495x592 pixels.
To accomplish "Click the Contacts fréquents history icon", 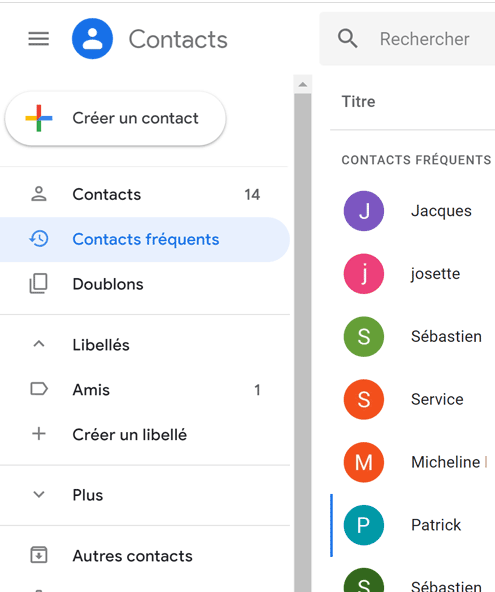I will click(39, 239).
